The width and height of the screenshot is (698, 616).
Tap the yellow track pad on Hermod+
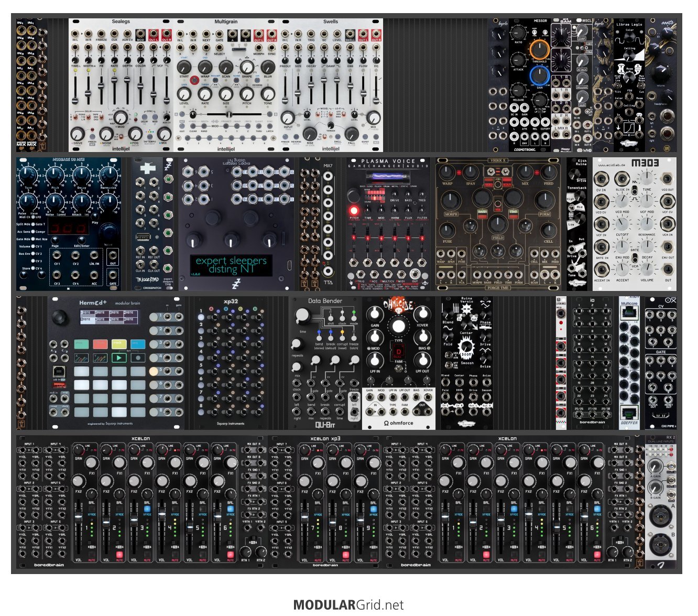(x=119, y=344)
